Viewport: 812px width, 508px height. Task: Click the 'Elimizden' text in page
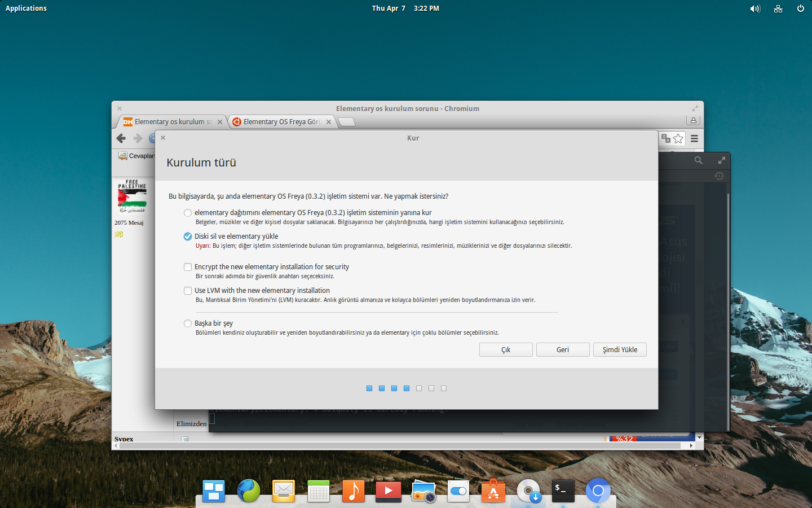191,423
